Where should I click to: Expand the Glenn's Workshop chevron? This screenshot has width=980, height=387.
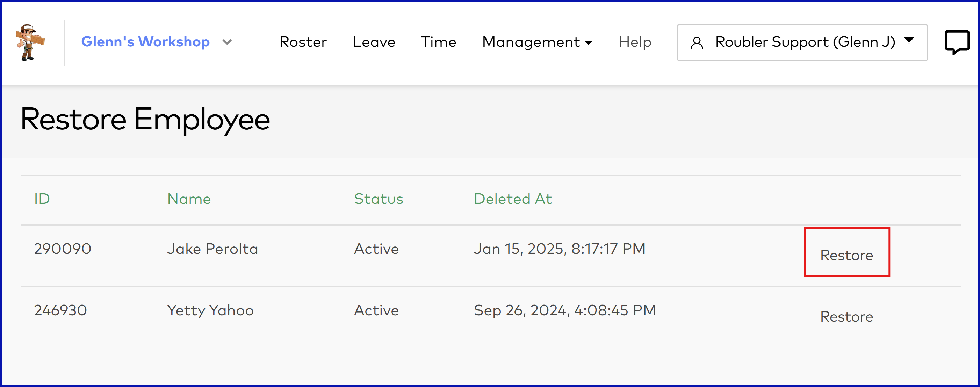pyautogui.click(x=227, y=42)
